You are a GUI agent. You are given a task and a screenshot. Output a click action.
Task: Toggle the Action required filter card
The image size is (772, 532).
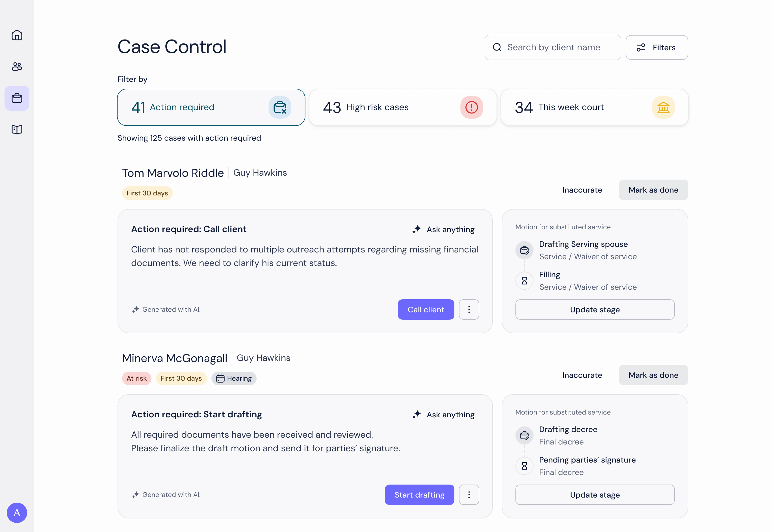pos(211,107)
